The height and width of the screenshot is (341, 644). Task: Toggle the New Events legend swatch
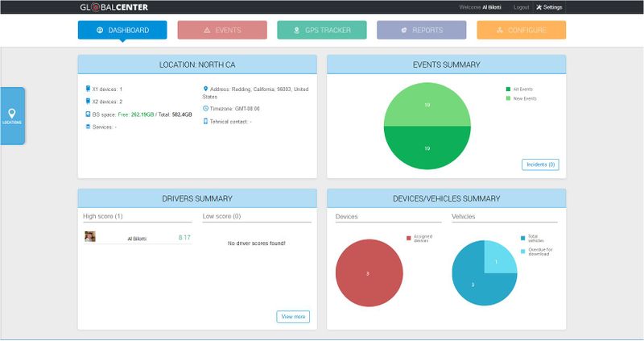pyautogui.click(x=509, y=98)
